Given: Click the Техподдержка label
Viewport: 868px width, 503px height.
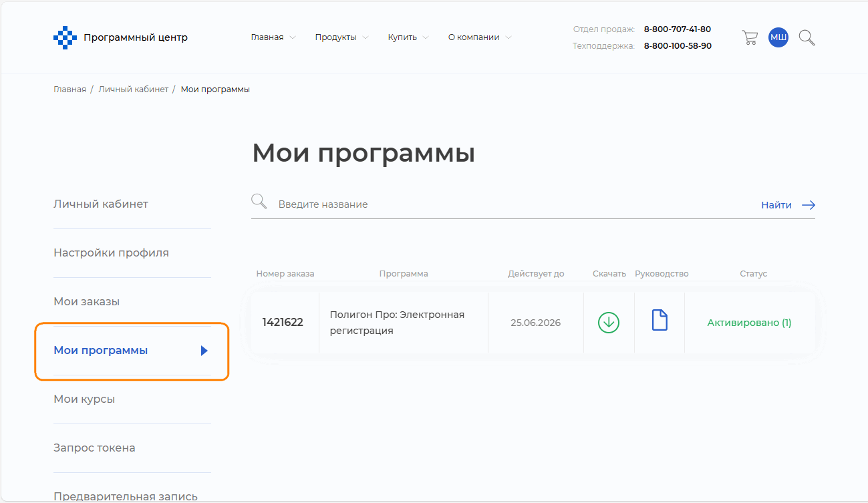Looking at the screenshot, I should [604, 46].
